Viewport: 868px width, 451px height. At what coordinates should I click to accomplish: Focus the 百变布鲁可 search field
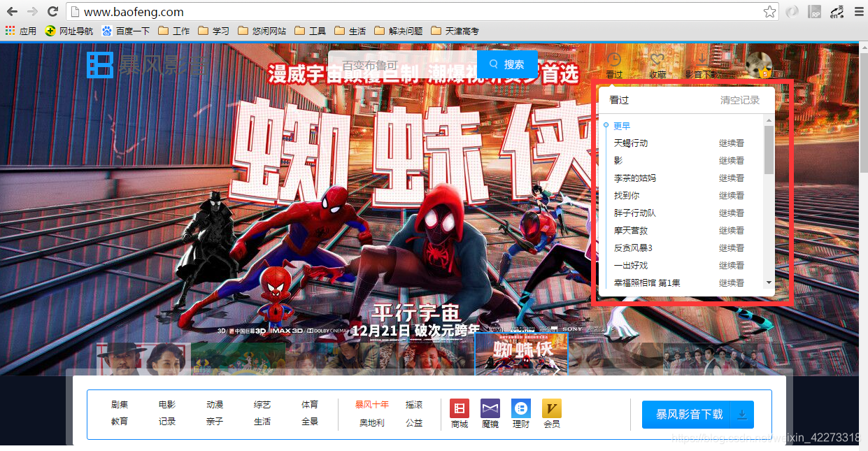[403, 64]
